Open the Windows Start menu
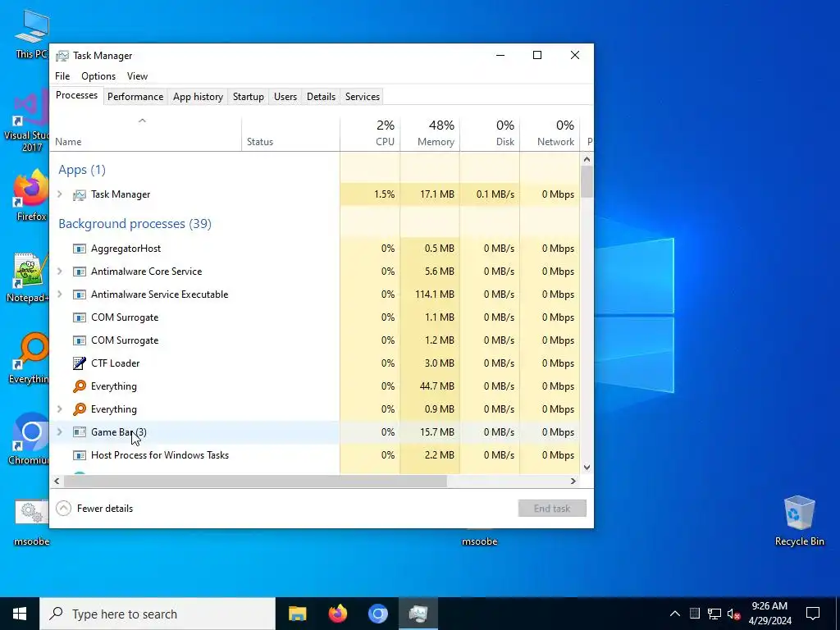 (20, 614)
